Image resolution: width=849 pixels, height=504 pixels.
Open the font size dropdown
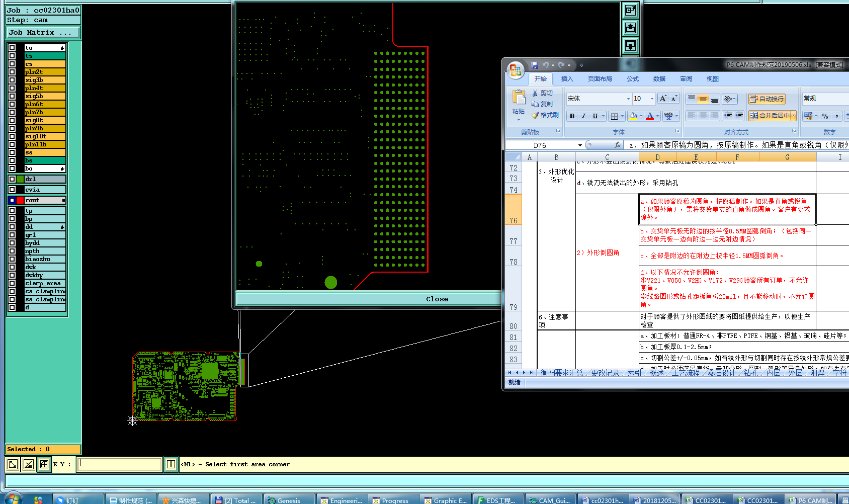click(652, 99)
